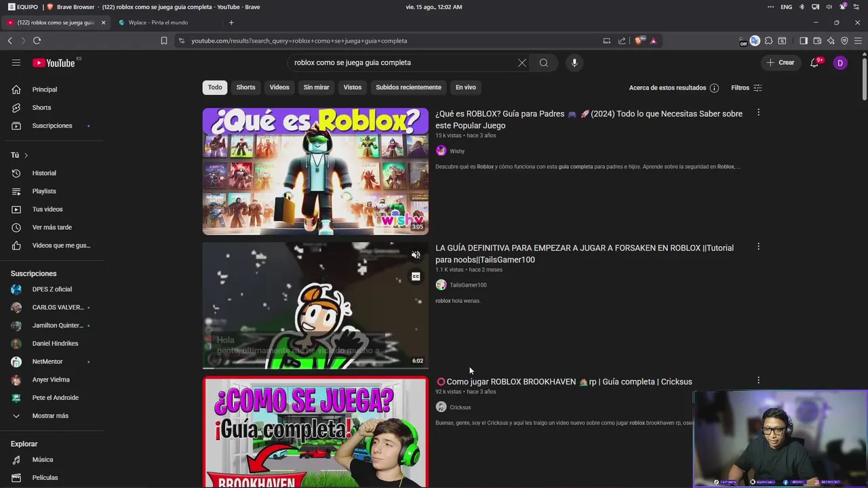This screenshot has width=868, height=488.
Task: Run the search with the magnifier button
Action: click(x=544, y=62)
